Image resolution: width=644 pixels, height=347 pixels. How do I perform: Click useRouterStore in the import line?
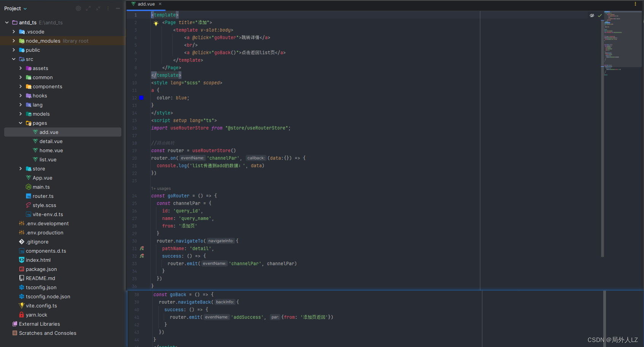point(189,128)
